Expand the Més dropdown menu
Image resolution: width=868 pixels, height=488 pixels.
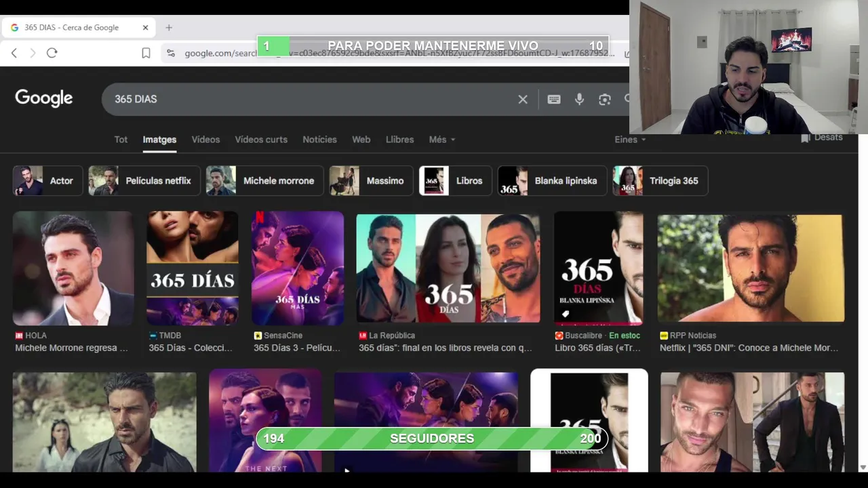point(441,140)
